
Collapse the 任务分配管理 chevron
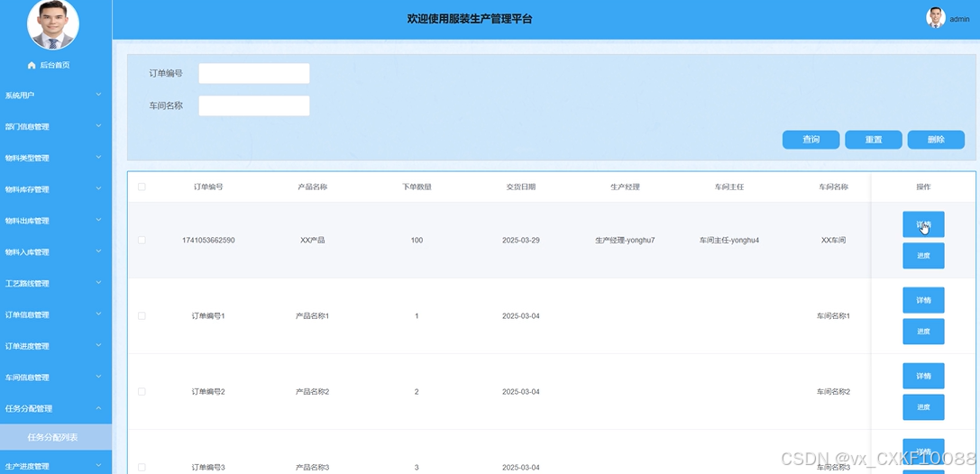point(99,408)
